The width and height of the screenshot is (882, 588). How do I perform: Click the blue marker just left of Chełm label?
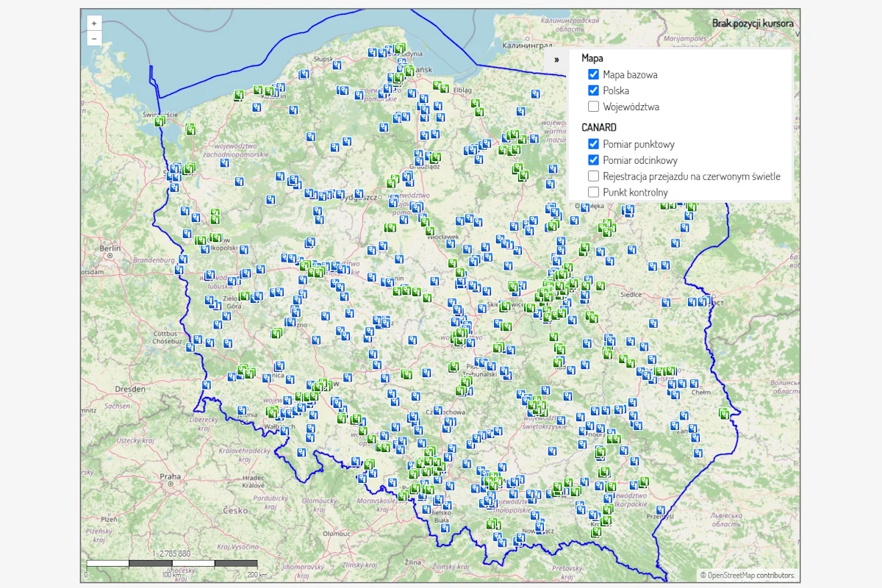click(694, 384)
